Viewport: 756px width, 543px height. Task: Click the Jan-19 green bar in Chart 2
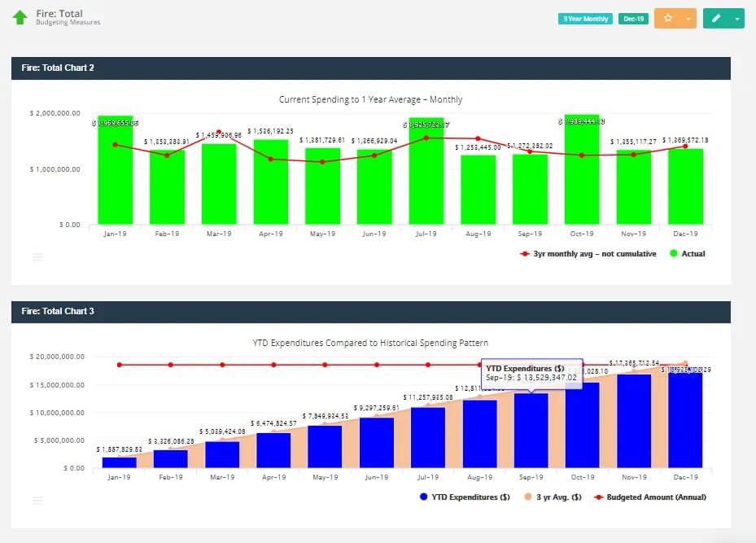coord(116,170)
